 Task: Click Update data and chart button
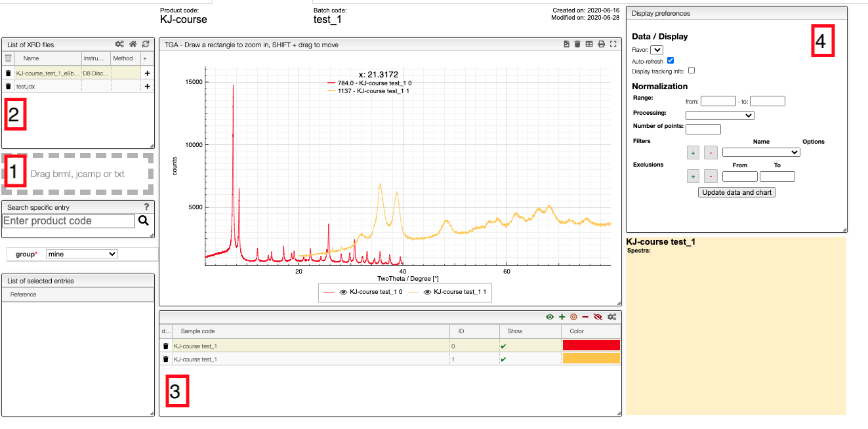coord(737,192)
